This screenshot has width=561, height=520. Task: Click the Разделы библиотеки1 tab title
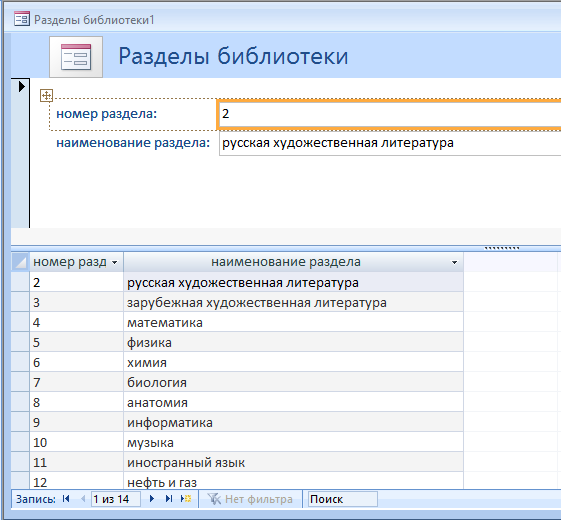tap(94, 20)
